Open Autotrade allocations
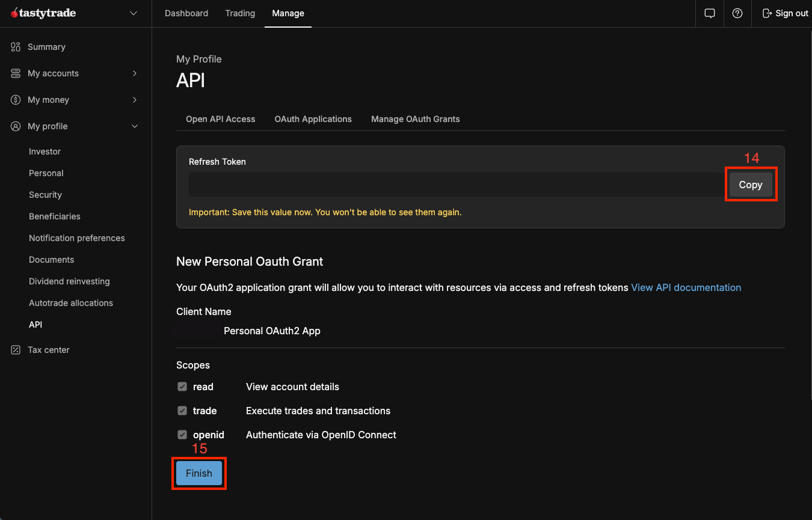Image resolution: width=812 pixels, height=520 pixels. pyautogui.click(x=71, y=303)
